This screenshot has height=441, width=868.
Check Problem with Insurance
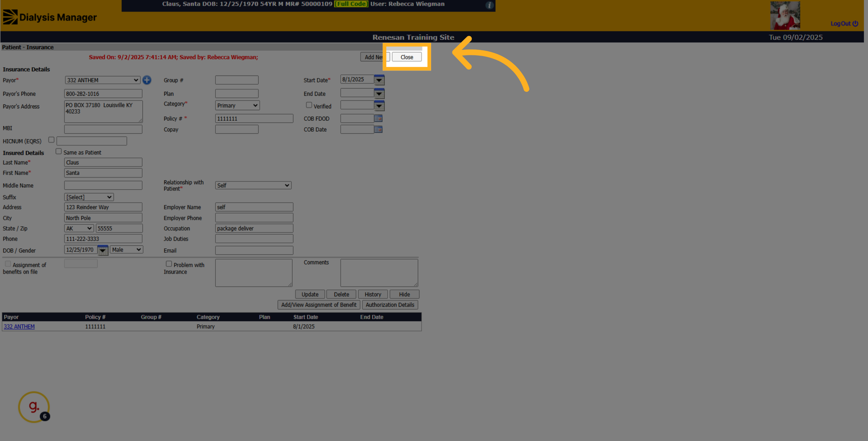[x=169, y=264]
